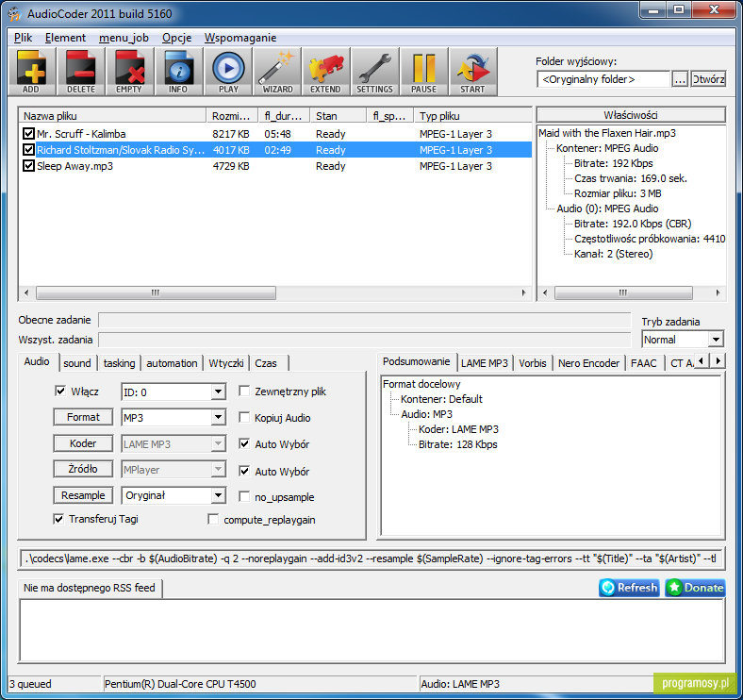Click the ADD files toolbar icon
This screenshot has width=743, height=700.
(32, 72)
